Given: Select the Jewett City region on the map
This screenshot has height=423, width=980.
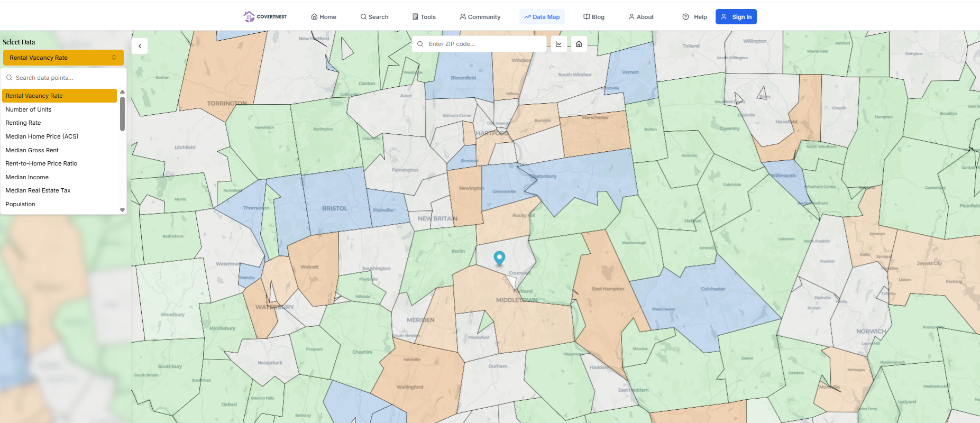Looking at the screenshot, I should point(929,263).
